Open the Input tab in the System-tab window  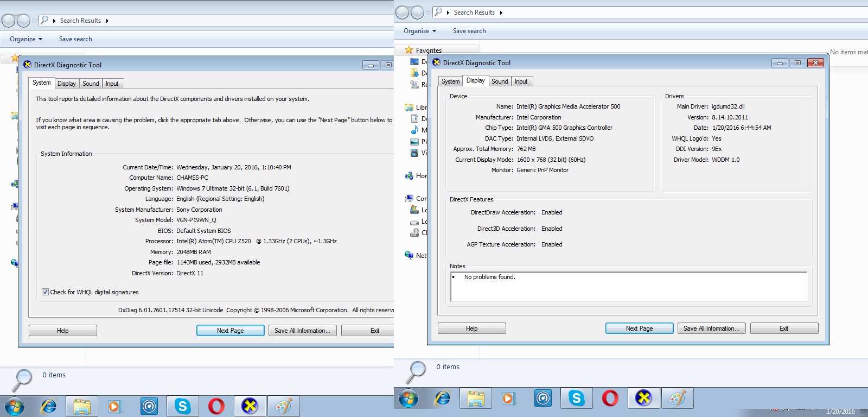(x=112, y=84)
